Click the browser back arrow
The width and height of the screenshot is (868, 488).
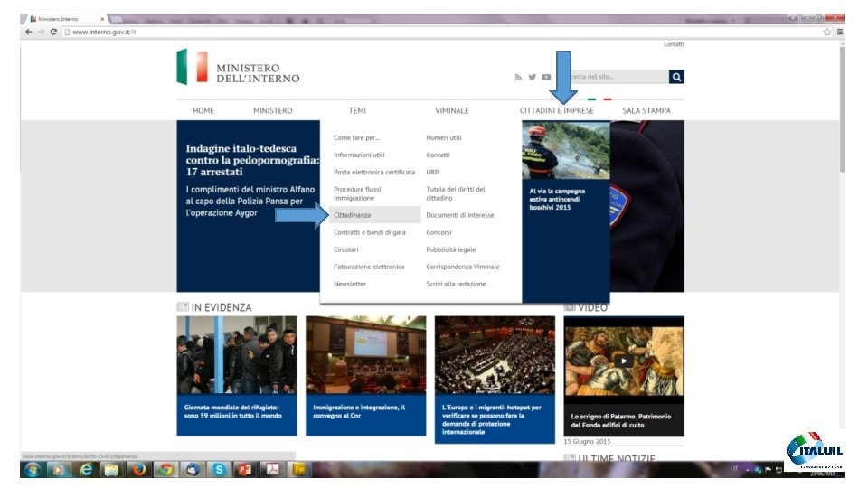(28, 33)
